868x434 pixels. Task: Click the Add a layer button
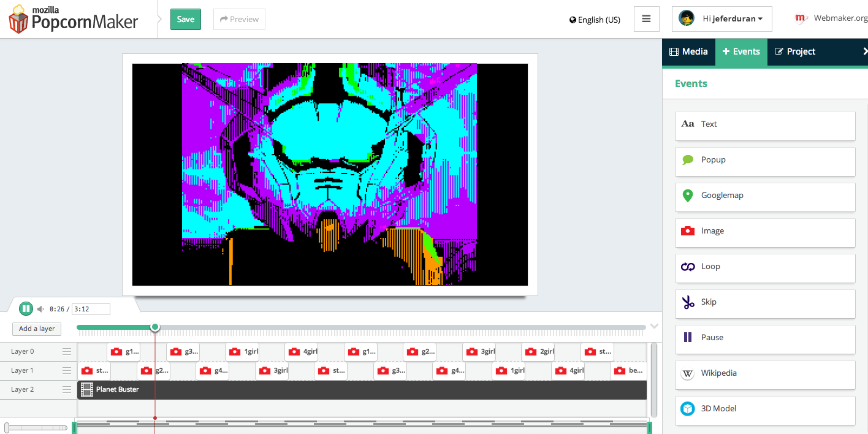37,329
